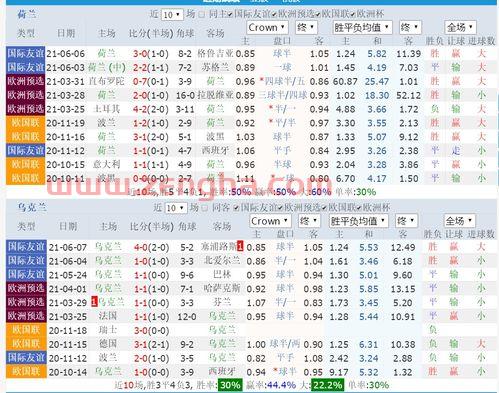499x393 pixels.
Task: Click the green 30% win rate badge
Action: coord(230,385)
